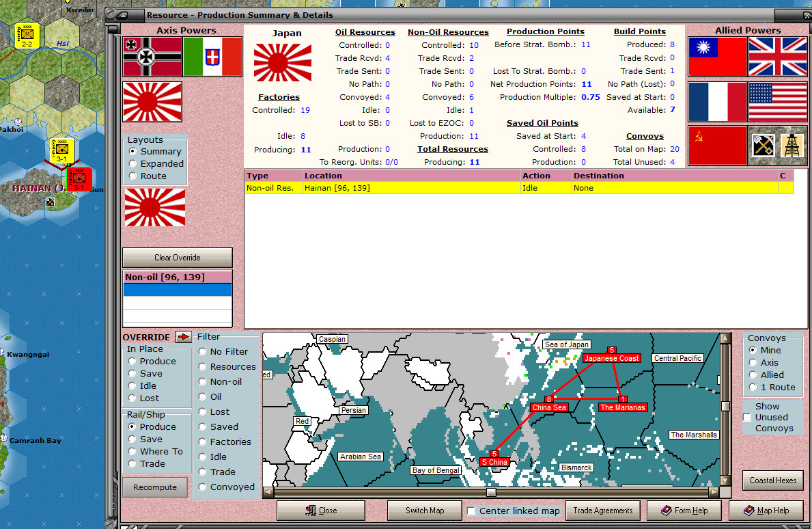Click the yellow 3-1 unit counter near Pakhoi
This screenshot has height=529, width=812.
62,150
